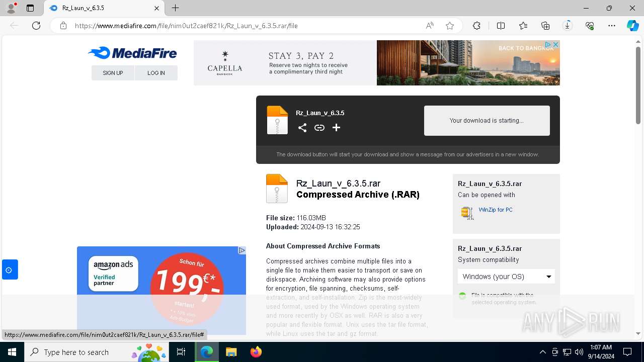Open Edge profile icon
Screen dimensions: 644x362
[x=11, y=8]
